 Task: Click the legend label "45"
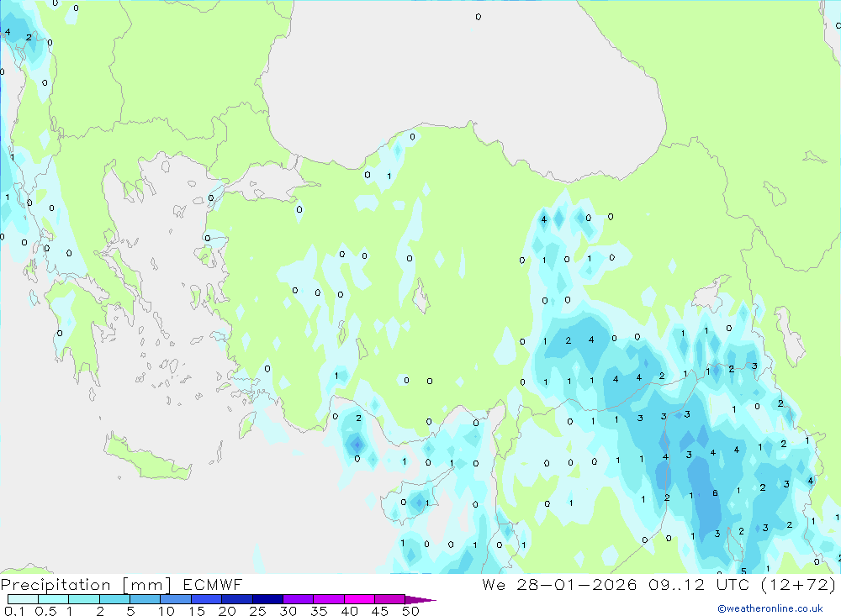coord(380,611)
